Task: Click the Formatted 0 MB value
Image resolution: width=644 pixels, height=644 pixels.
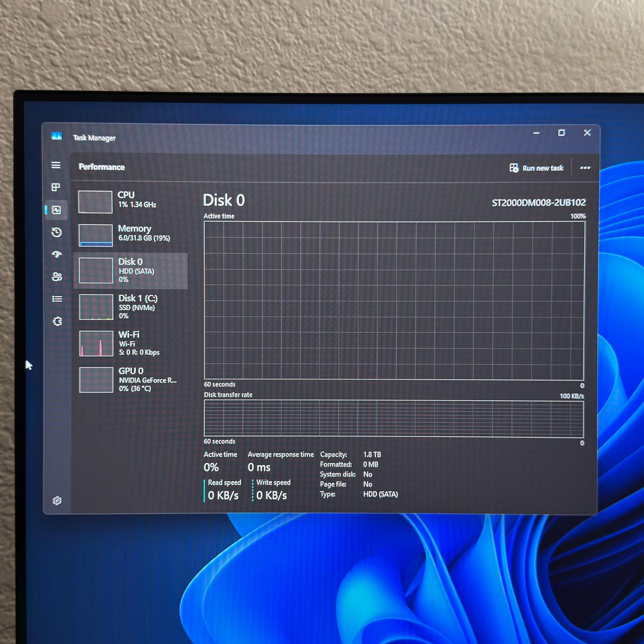Action: [371, 464]
